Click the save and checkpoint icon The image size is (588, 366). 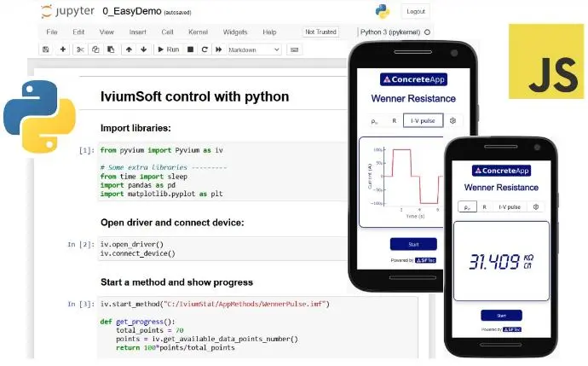point(46,49)
